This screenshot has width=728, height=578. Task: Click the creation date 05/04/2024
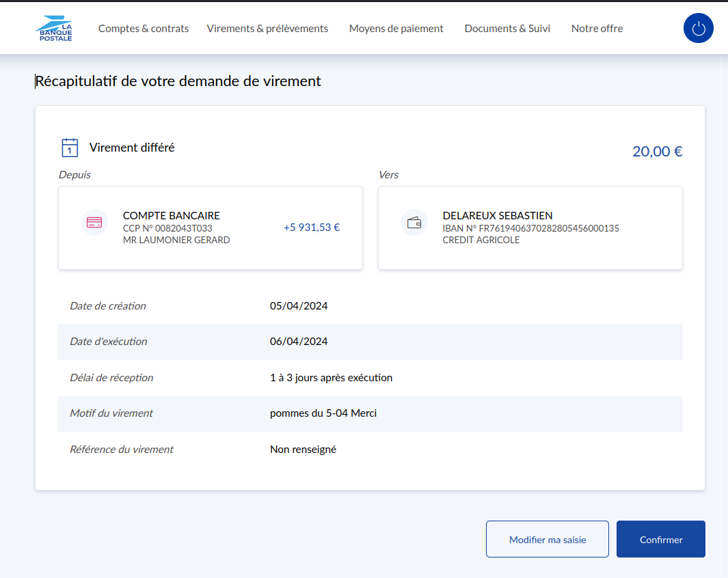pos(299,306)
